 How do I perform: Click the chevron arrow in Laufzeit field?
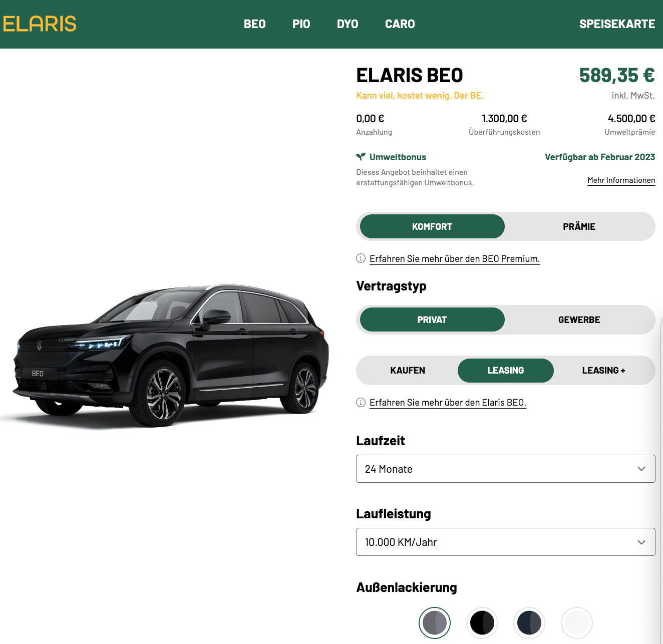pyautogui.click(x=641, y=469)
